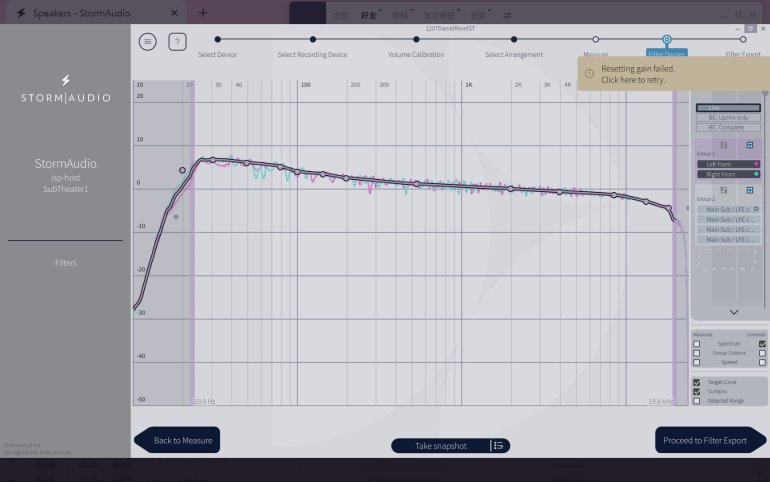Expand the channel list chevron
The height and width of the screenshot is (482, 770).
(734, 312)
